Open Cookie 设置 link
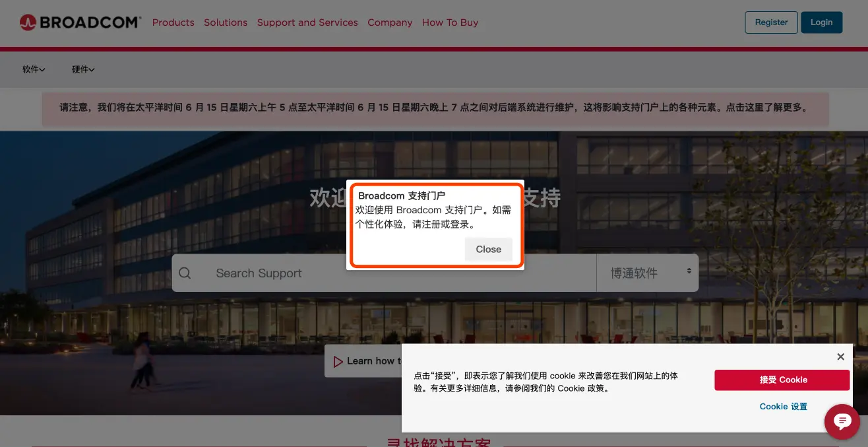The width and height of the screenshot is (868, 447). point(784,407)
